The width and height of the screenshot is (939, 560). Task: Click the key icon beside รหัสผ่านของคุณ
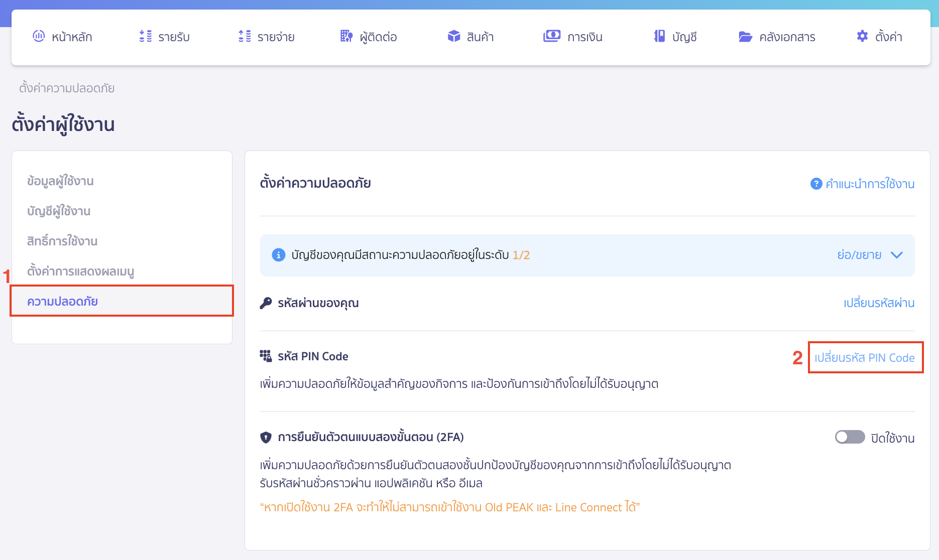266,303
